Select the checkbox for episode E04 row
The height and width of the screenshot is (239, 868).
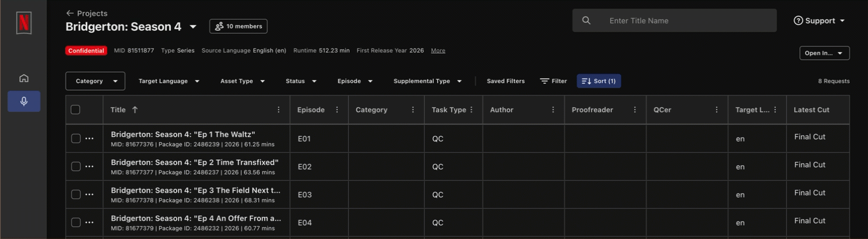[76, 222]
